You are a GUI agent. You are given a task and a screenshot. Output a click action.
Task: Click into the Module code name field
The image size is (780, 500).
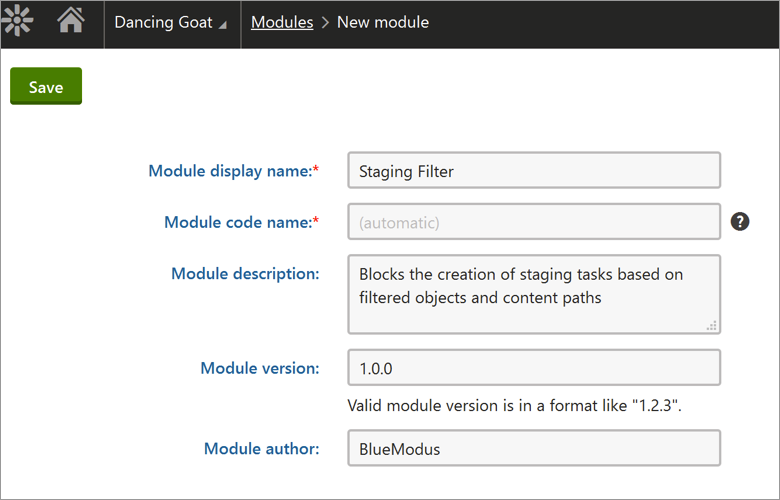(x=534, y=222)
